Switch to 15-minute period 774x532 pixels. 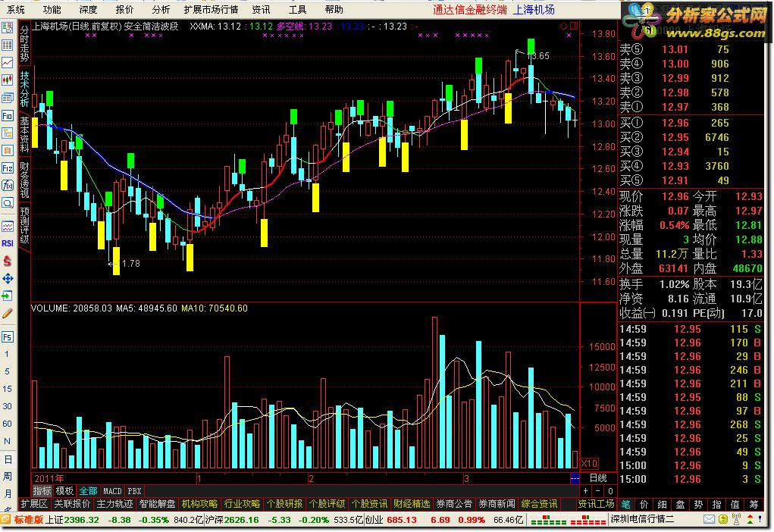pos(7,389)
